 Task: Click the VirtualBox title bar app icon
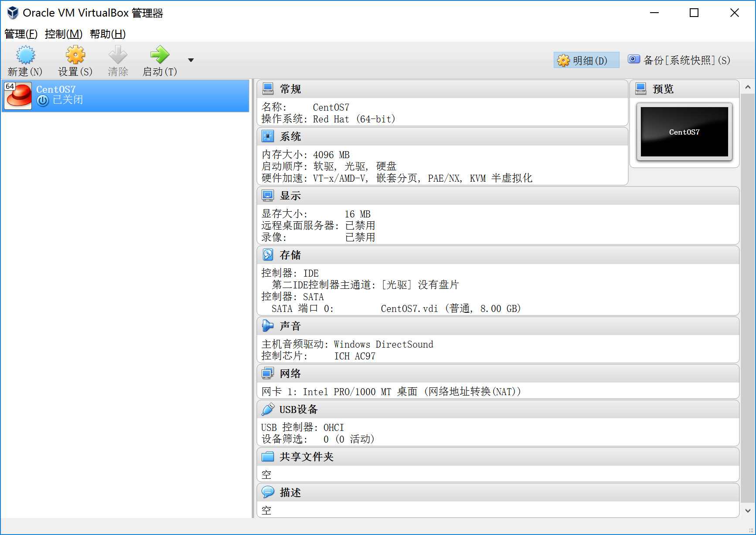(x=13, y=13)
